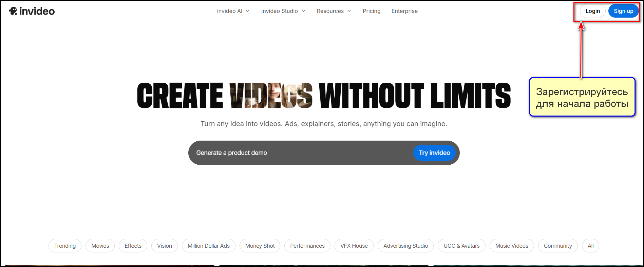The image size is (644, 267).
Task: Click the "Turn any idea into videos" subtitle
Action: (324, 124)
